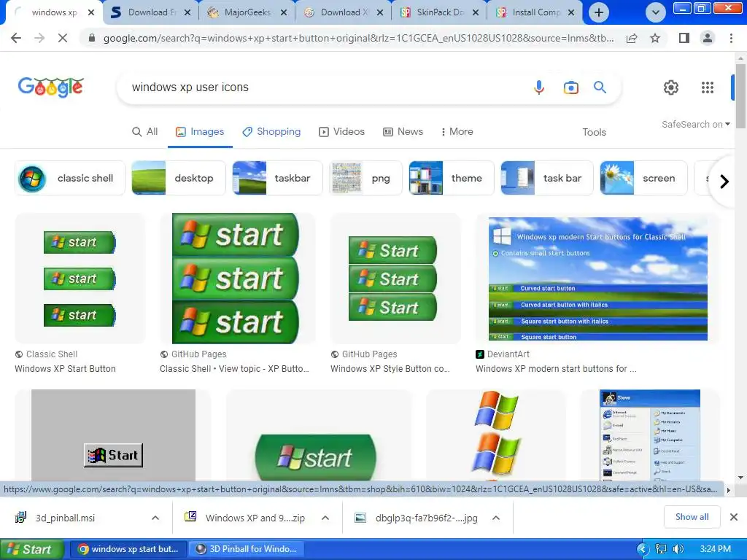Open the DeviantArt modern Start buttons image
Viewport: 747px width, 560px height.
click(x=598, y=278)
